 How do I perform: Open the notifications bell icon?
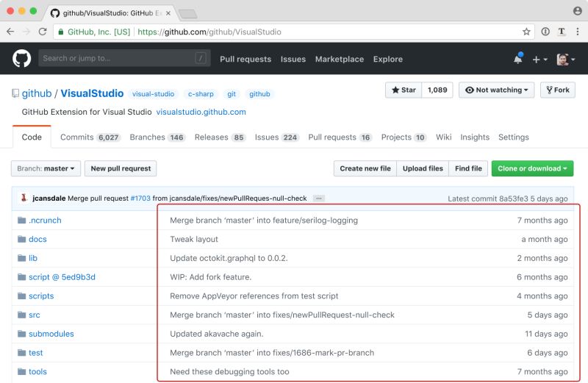[518, 59]
